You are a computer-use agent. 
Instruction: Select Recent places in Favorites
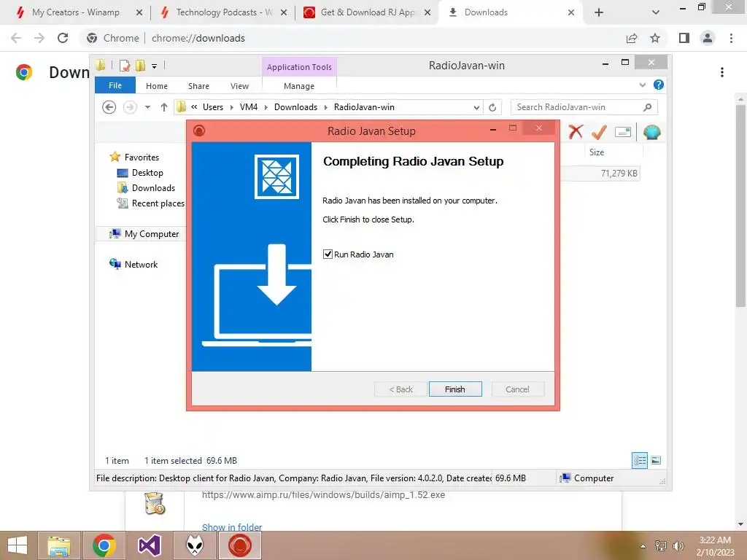[x=158, y=203]
